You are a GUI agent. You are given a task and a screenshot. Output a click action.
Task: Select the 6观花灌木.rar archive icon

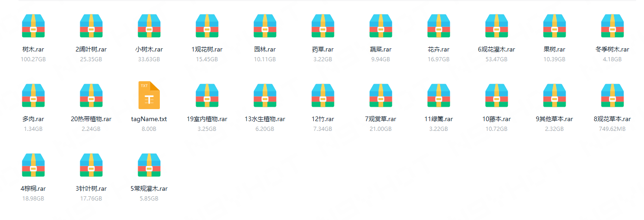497,26
